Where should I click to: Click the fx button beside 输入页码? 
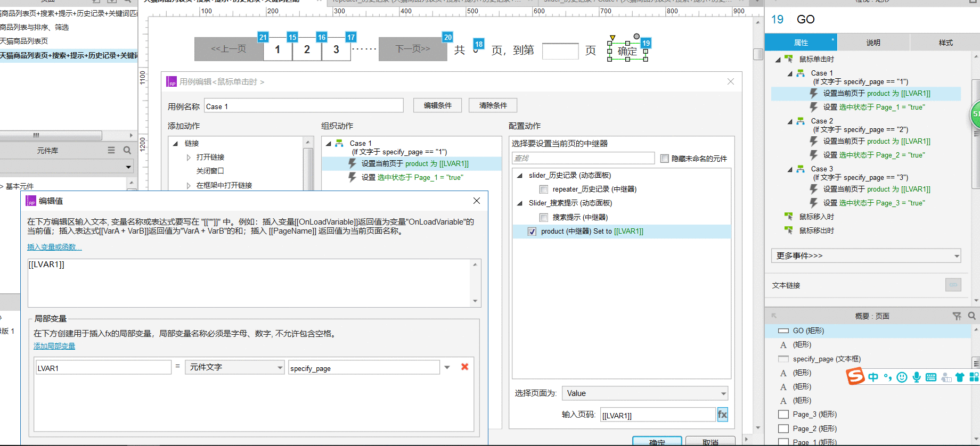(722, 415)
